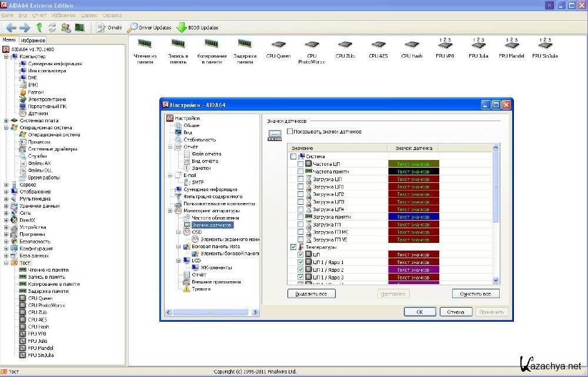Image resolution: width=588 pixels, height=377 pixels.
Task: Expand the Системная плата tree node
Action: coord(6,121)
